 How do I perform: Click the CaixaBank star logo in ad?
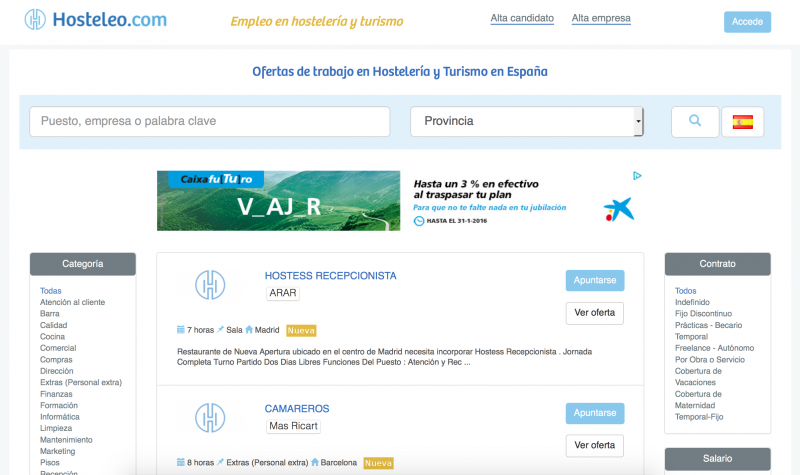[618, 209]
